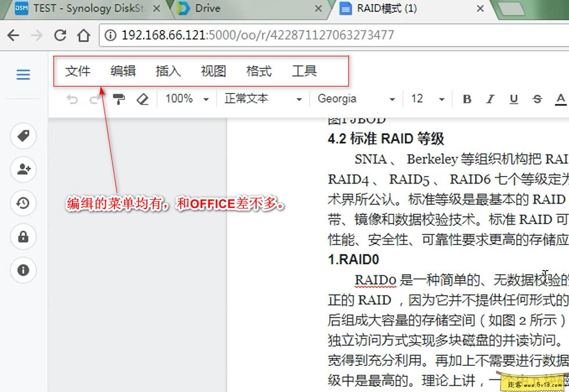Open the text color picker

pyautogui.click(x=560, y=99)
